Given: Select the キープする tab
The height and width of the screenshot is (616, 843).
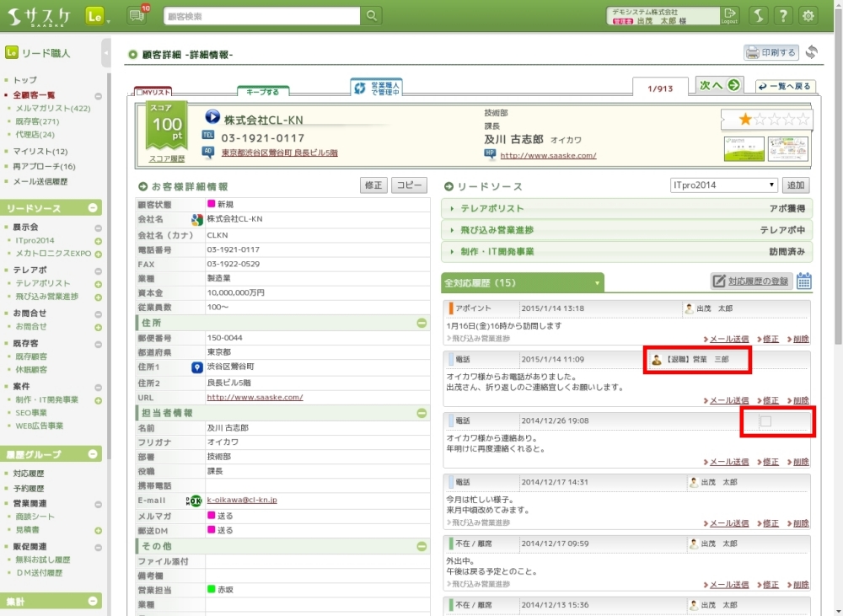Looking at the screenshot, I should point(263,91).
